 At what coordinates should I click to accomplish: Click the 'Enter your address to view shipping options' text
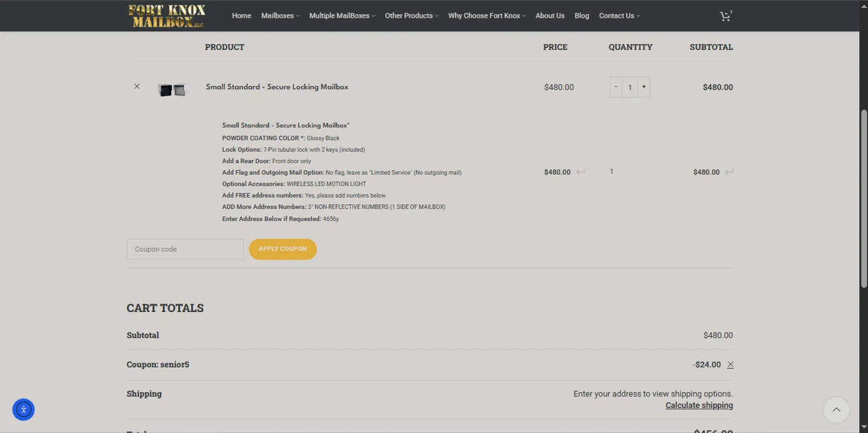pos(653,394)
